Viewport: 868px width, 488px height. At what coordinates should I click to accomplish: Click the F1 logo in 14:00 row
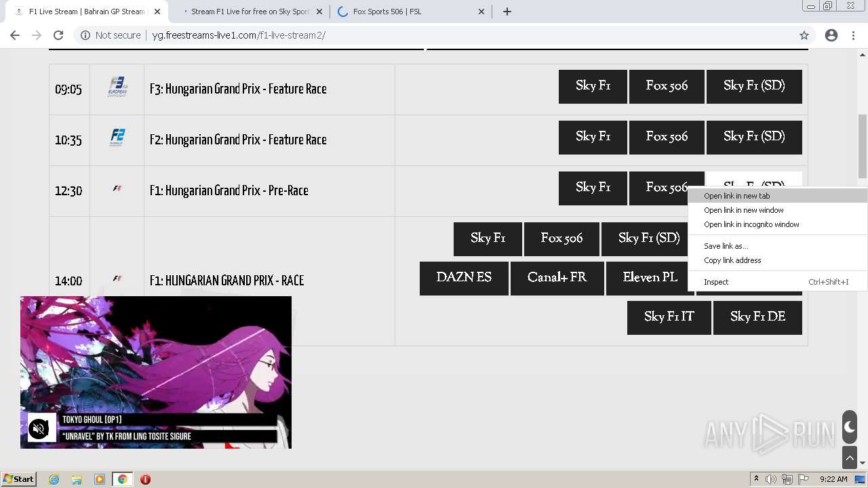point(117,279)
